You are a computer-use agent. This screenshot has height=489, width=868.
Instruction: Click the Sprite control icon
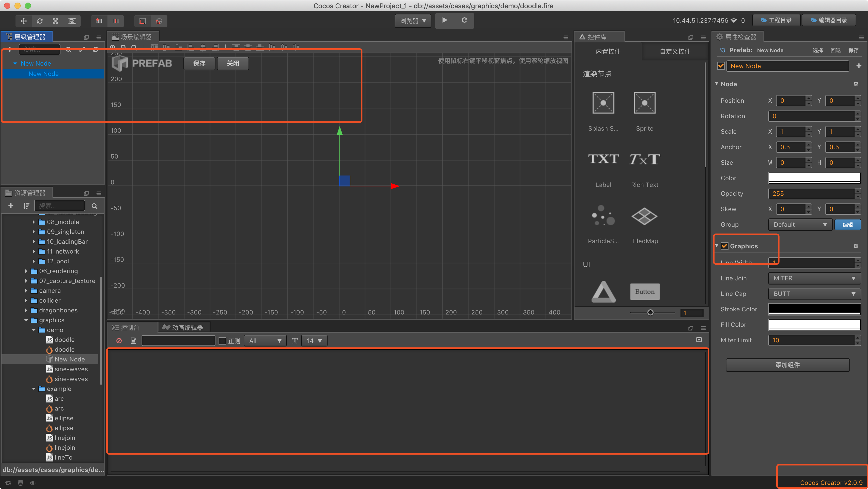point(644,103)
